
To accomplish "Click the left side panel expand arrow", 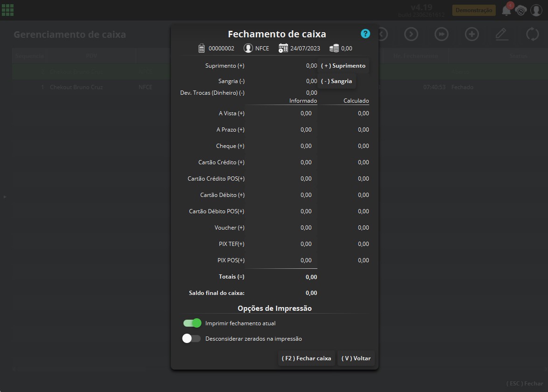I will coord(5,196).
